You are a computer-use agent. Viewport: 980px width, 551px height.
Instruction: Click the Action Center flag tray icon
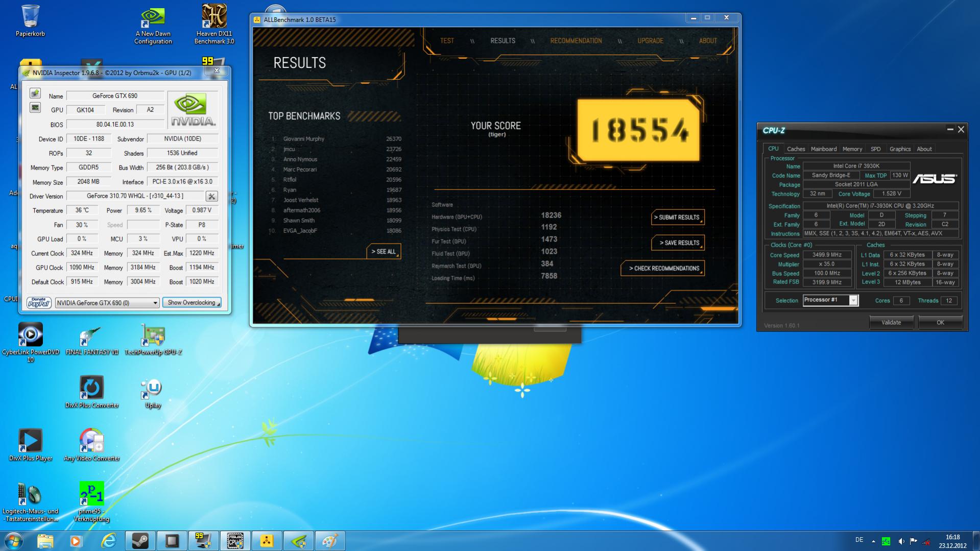tap(913, 541)
